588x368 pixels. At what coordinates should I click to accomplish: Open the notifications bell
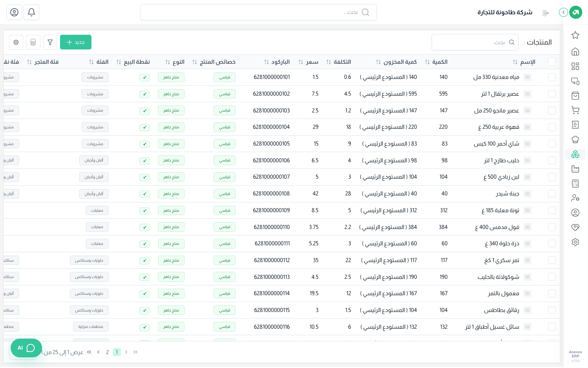point(31,12)
